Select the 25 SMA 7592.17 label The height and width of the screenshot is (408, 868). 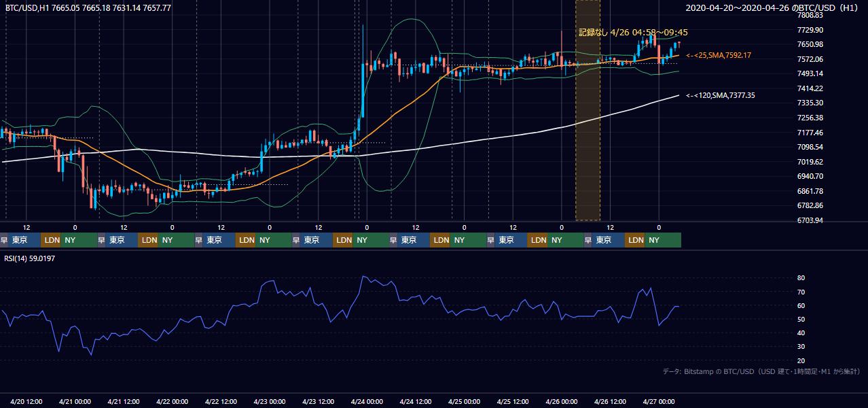[x=719, y=55]
